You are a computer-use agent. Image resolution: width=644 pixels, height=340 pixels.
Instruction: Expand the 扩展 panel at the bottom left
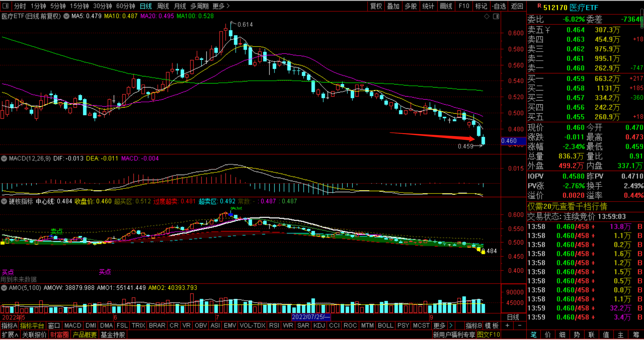[x=10, y=335]
